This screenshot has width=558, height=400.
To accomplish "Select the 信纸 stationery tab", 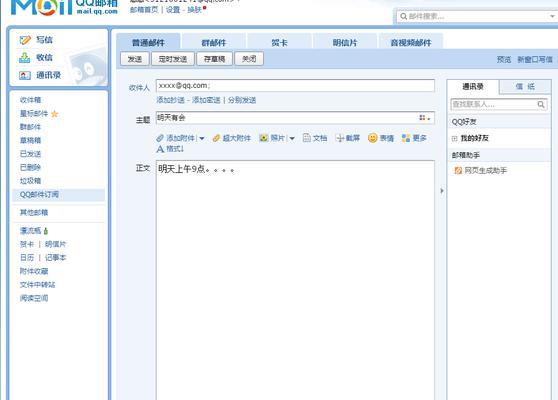I will pos(525,86).
